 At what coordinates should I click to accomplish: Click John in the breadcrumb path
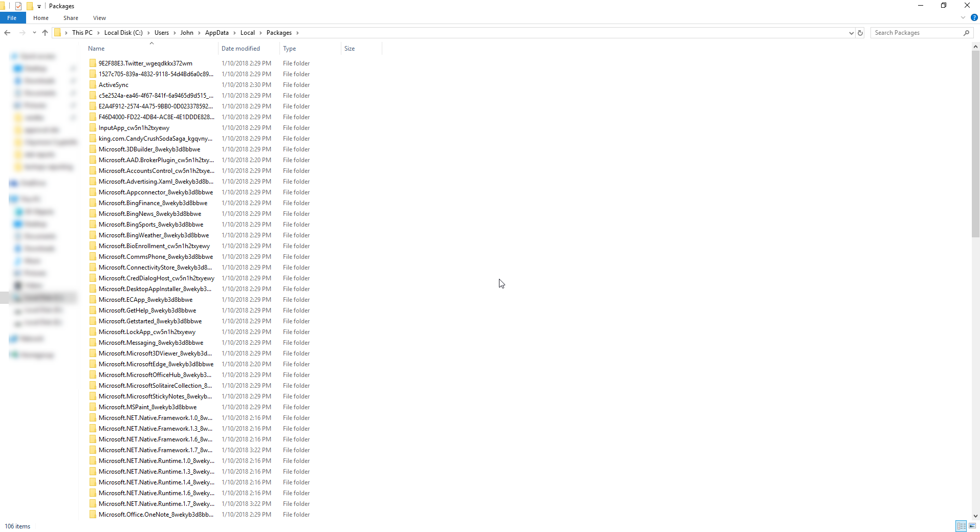(187, 33)
